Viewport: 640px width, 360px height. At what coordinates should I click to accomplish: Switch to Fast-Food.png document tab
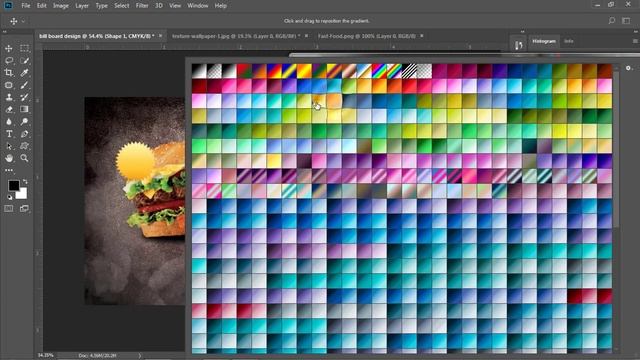367,36
